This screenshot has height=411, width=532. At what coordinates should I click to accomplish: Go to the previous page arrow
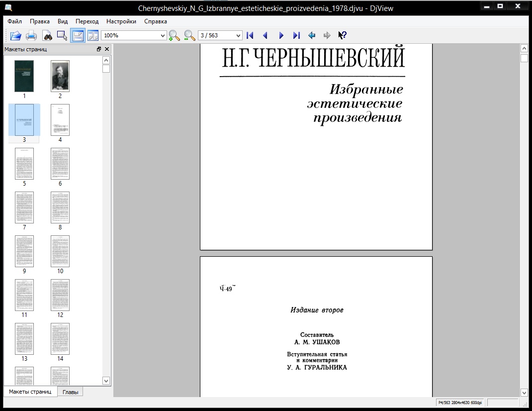click(x=265, y=35)
